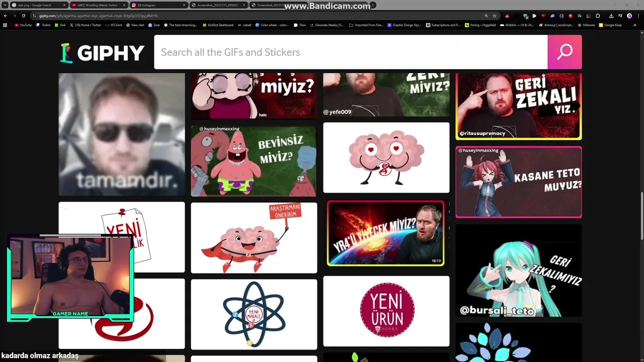Switch to the Wrestling (Men) YouTube tab
The width and height of the screenshot is (644, 362).
[98, 5]
